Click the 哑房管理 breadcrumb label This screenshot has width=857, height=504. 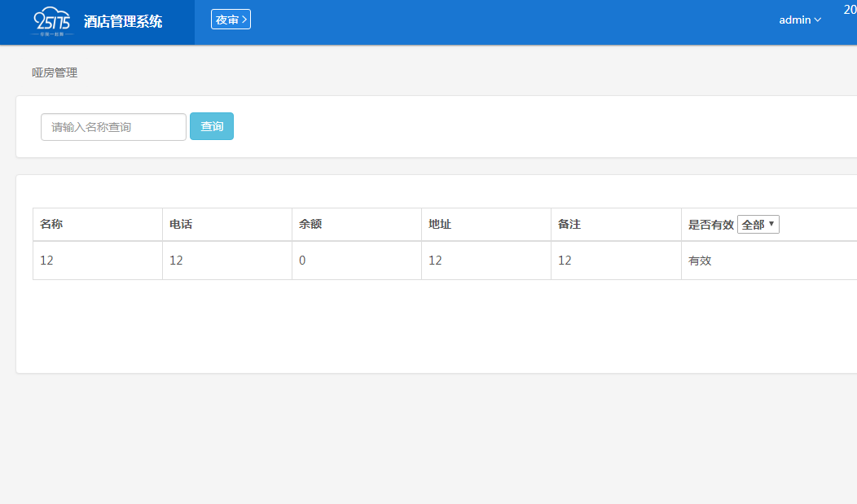coord(55,72)
